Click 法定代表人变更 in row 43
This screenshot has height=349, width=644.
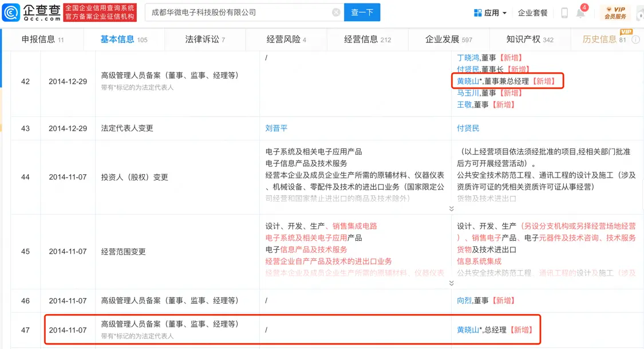click(x=127, y=128)
